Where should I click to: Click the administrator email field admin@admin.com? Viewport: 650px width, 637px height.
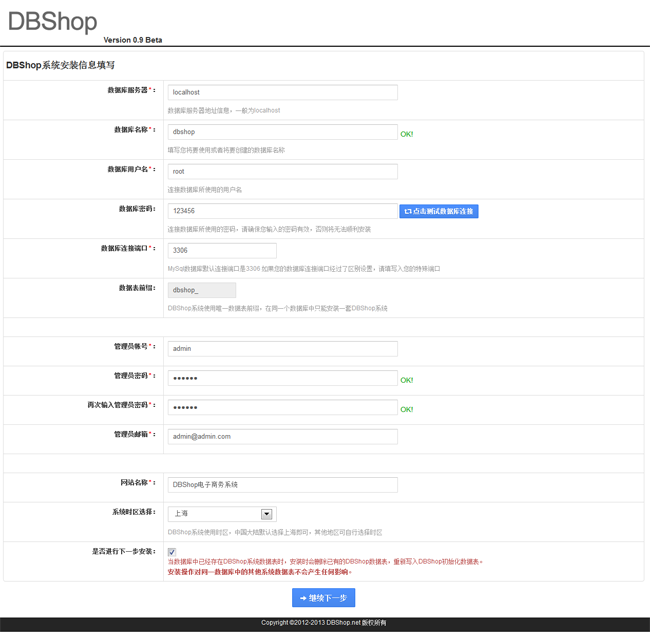pyautogui.click(x=282, y=436)
